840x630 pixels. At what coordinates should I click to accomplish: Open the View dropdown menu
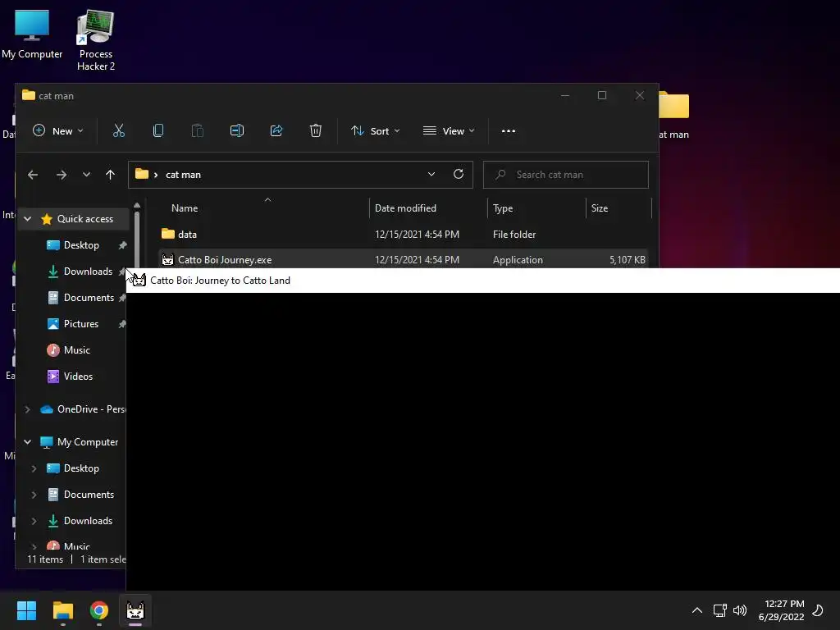point(449,130)
